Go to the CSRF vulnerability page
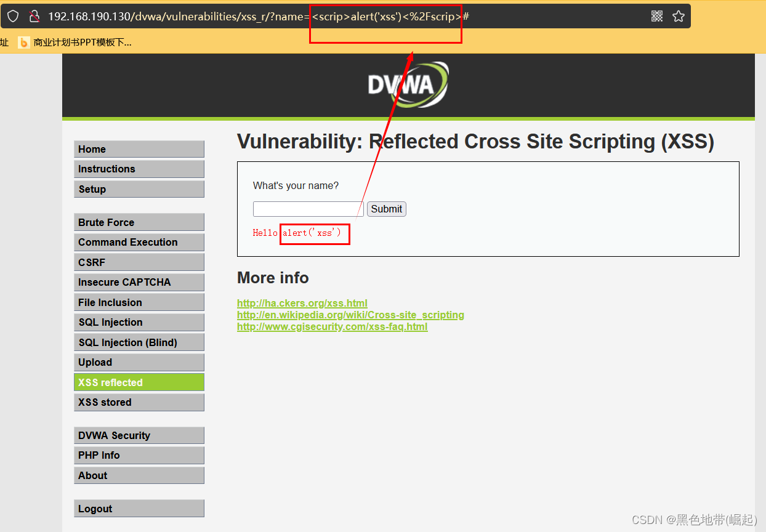766x532 pixels. click(x=139, y=262)
